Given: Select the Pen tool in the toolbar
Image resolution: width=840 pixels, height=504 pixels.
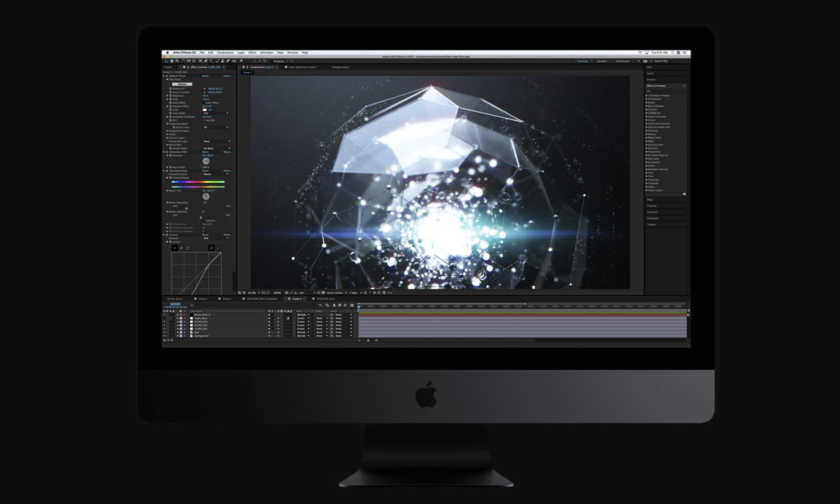Looking at the screenshot, I should click(206, 61).
